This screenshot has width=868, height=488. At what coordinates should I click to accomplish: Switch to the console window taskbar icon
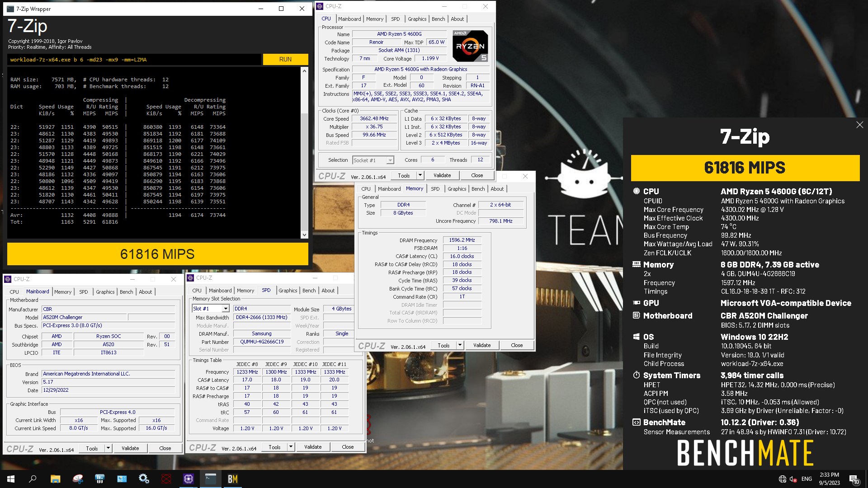pos(211,479)
